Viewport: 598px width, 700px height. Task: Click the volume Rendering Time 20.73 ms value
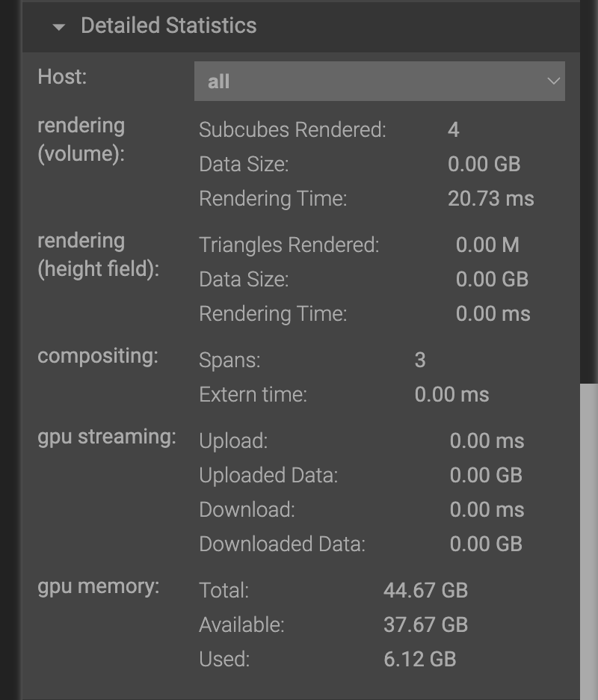[x=490, y=199]
